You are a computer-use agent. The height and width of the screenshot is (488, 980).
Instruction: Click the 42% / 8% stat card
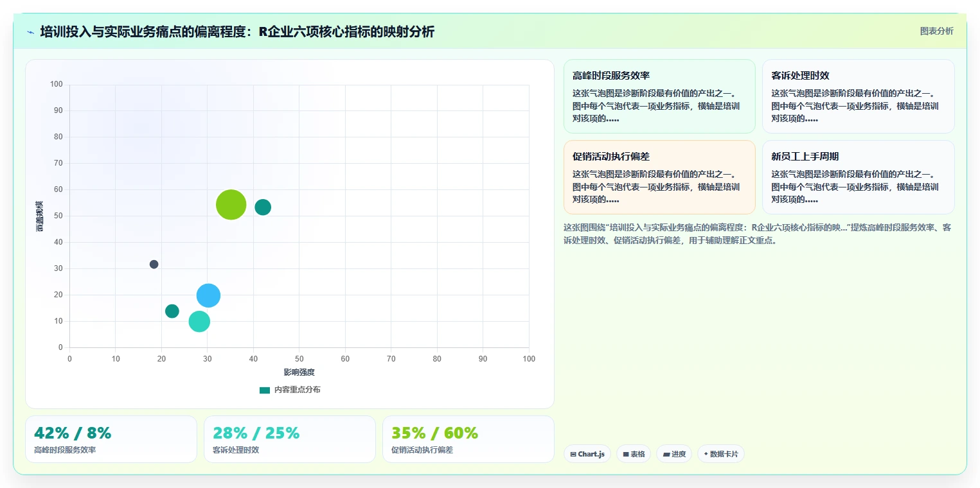tap(111, 439)
